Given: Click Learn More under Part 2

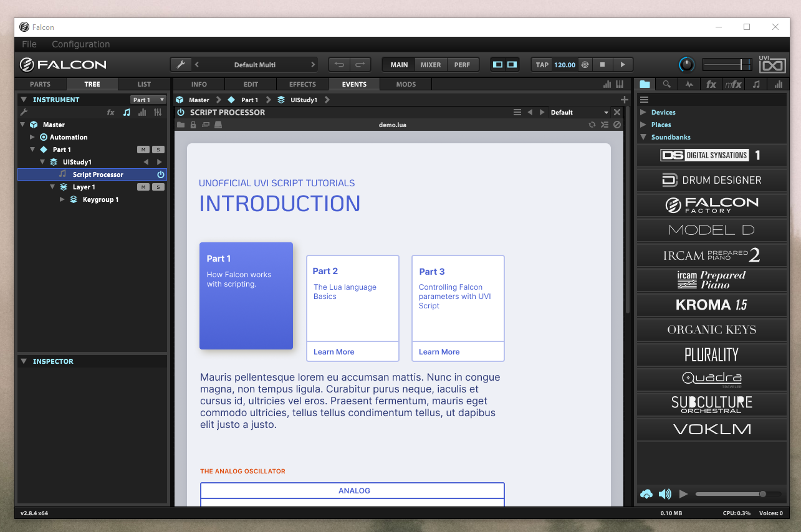Looking at the screenshot, I should point(333,352).
